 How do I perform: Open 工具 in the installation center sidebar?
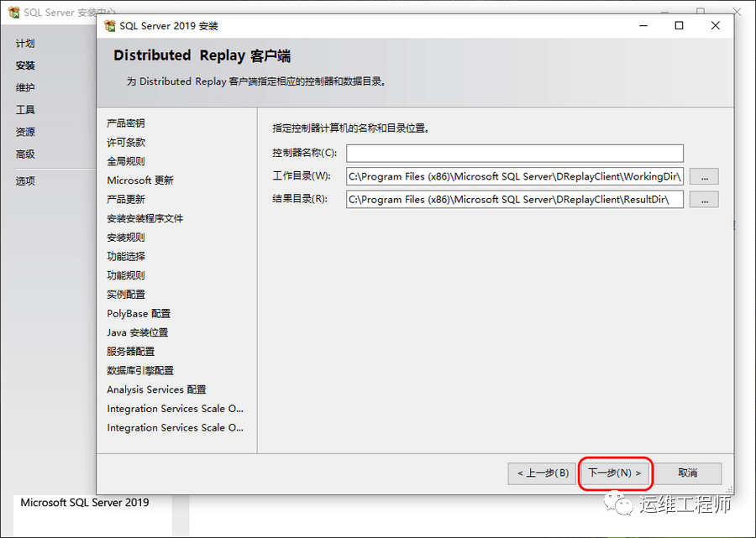25,110
